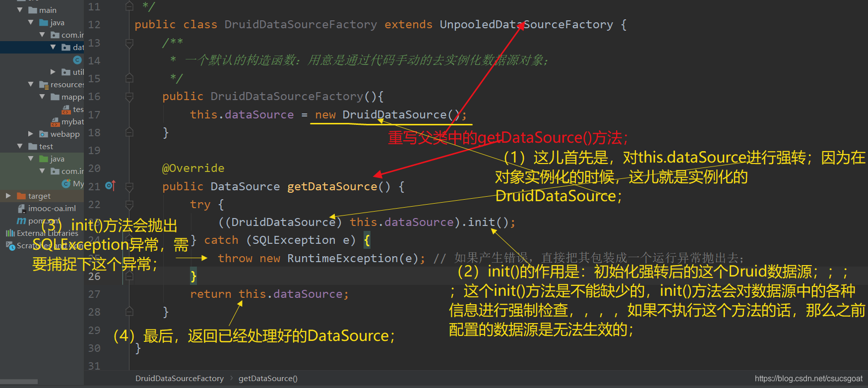
Task: Open the pom.xml Maven file icon
Action: [x=21, y=221]
